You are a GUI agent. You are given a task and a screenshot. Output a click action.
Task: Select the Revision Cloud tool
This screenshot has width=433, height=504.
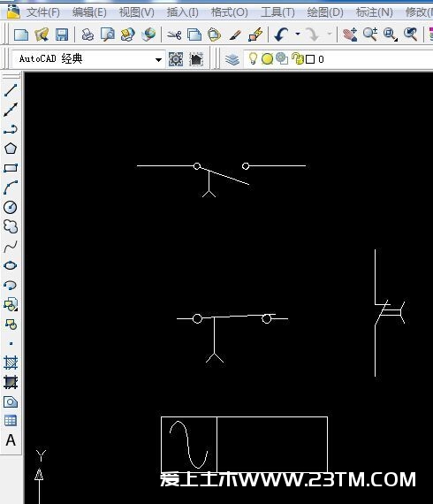[x=11, y=226]
